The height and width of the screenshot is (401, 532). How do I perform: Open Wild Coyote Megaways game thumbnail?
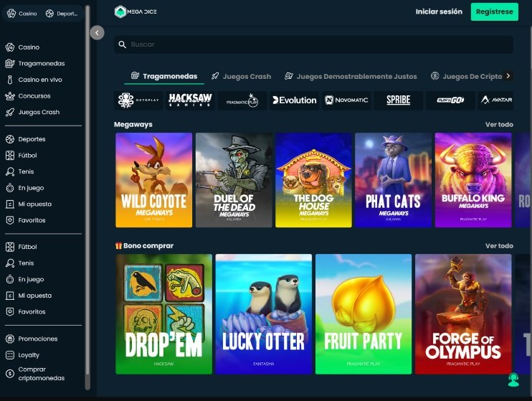tap(153, 180)
